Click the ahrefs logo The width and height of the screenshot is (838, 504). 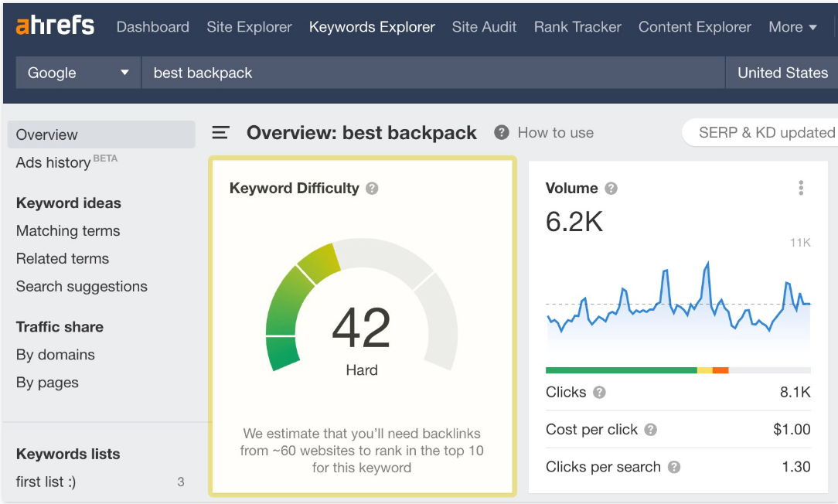click(x=55, y=26)
